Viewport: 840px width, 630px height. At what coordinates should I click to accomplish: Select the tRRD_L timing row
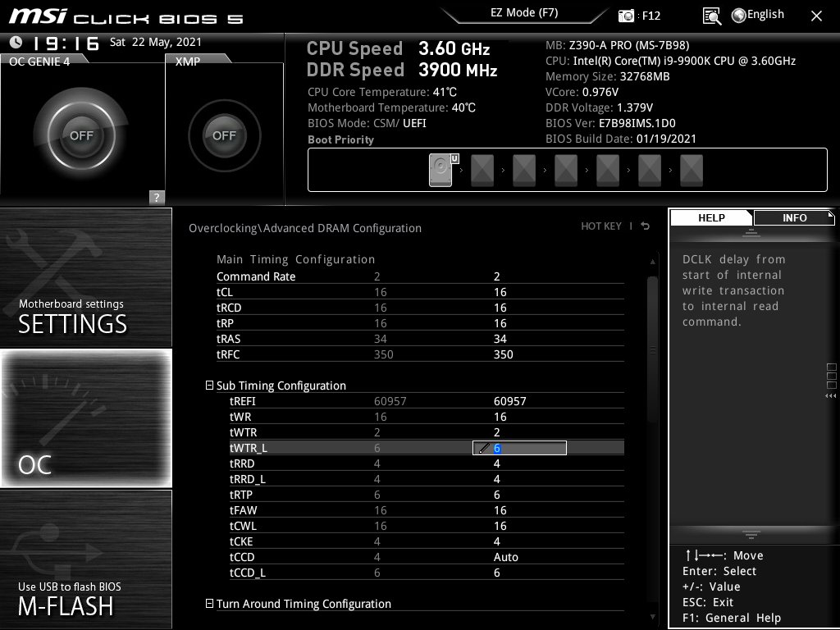[427, 479]
